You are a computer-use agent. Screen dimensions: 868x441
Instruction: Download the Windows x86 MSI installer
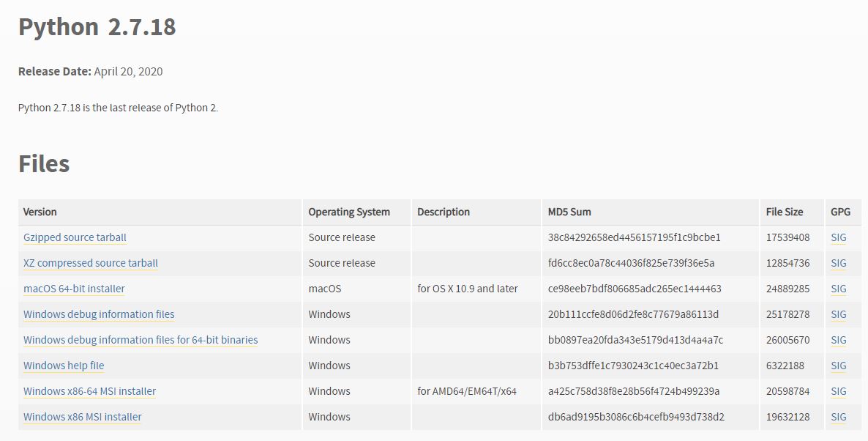[x=83, y=417]
